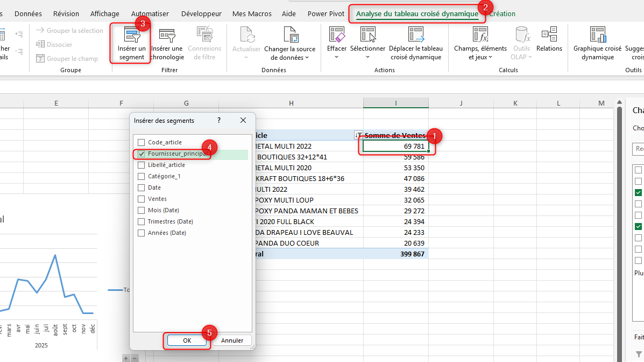Click the help question mark in dialog
The width and height of the screenshot is (644, 362).
(x=219, y=120)
